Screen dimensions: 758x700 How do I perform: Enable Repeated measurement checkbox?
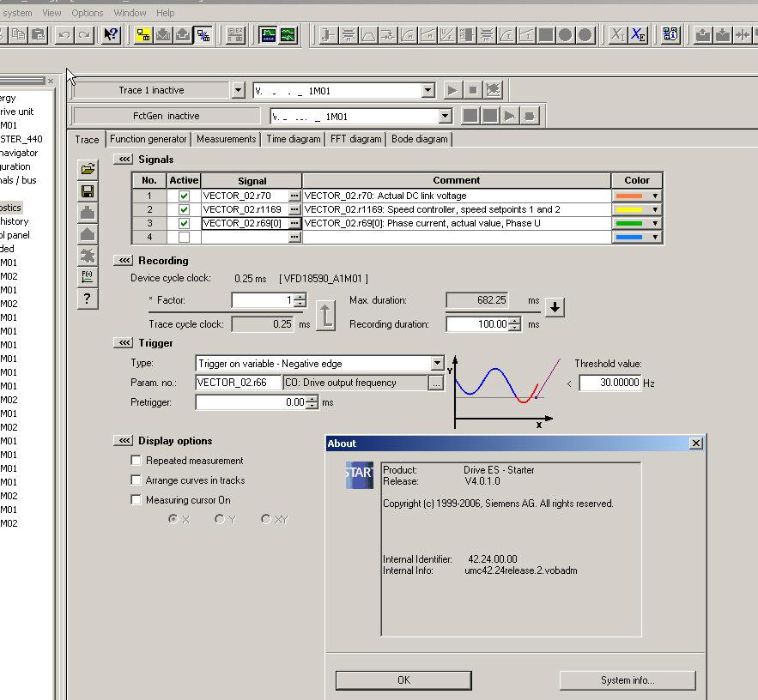pyautogui.click(x=136, y=461)
